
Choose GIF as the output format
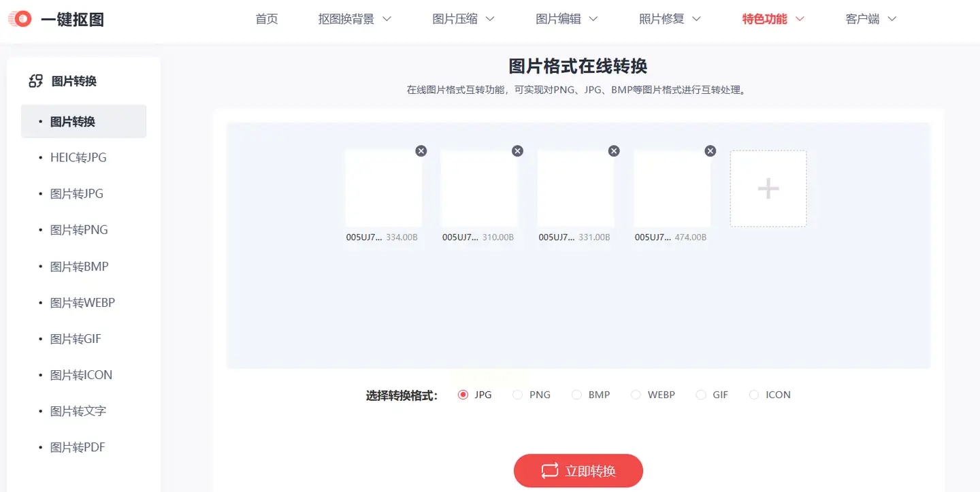(701, 395)
